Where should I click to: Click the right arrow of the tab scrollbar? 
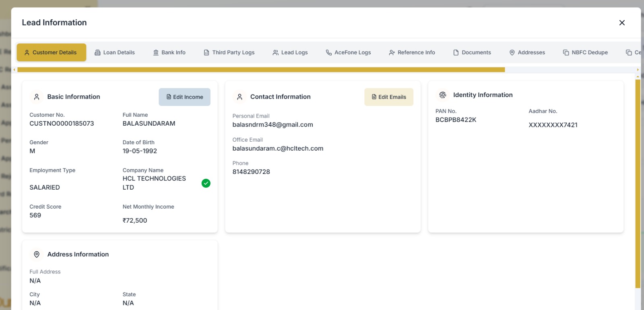coord(638,70)
